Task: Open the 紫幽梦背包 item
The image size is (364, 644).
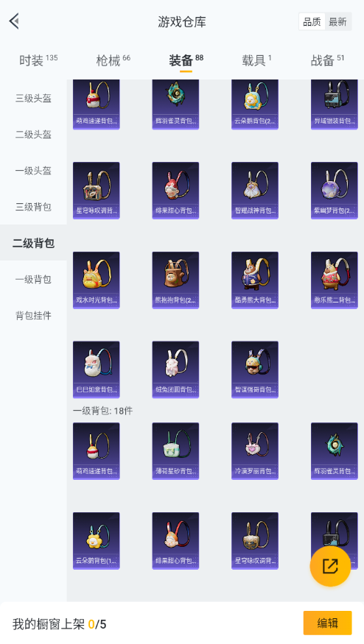Action: [x=335, y=191]
